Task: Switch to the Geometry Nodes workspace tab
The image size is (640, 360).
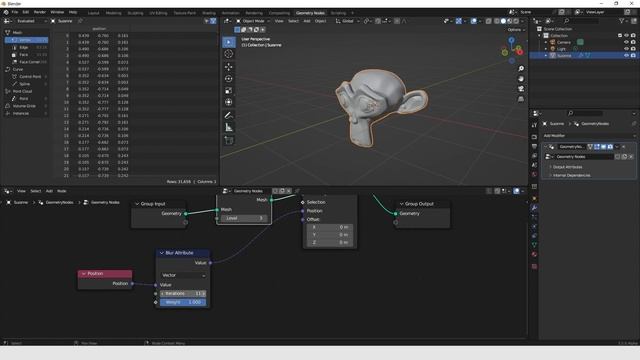Action: coord(310,13)
